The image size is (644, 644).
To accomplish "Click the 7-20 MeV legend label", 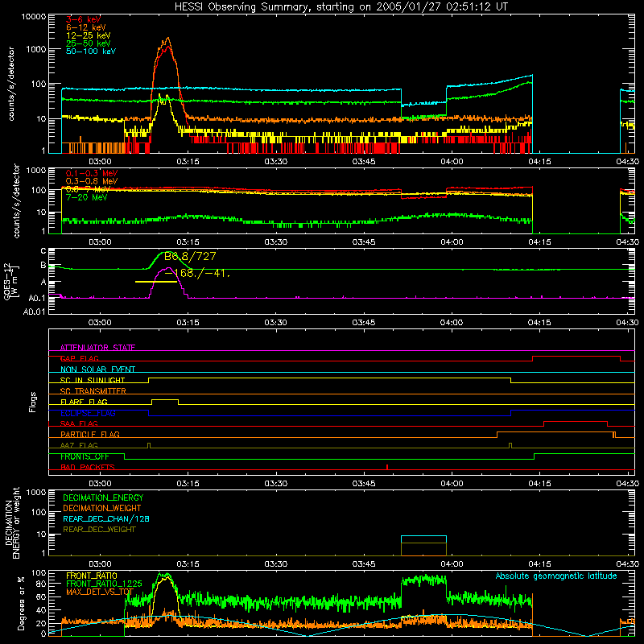I will pyautogui.click(x=86, y=197).
